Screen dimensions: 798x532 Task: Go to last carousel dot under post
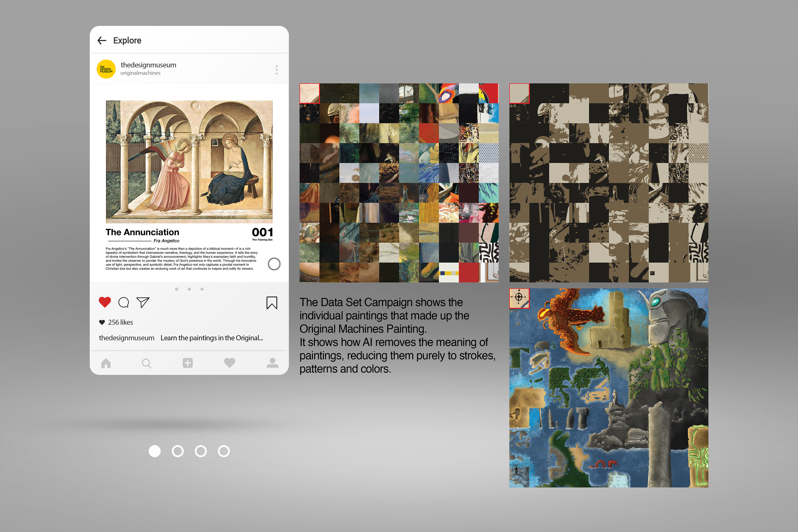(202, 289)
